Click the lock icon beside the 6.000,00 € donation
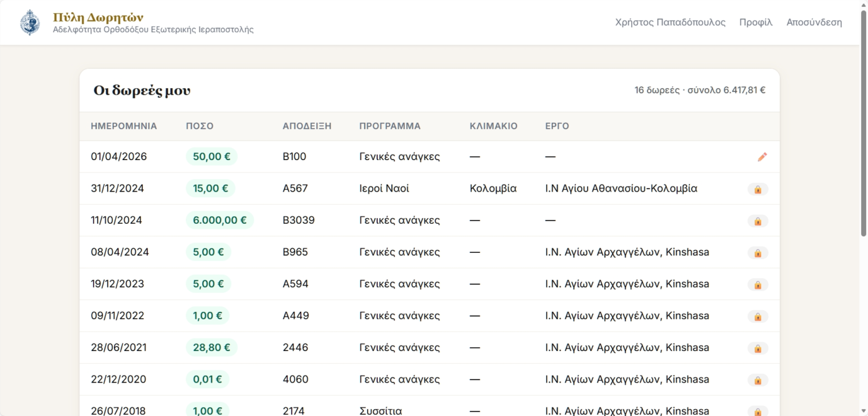The width and height of the screenshot is (868, 416). [758, 221]
